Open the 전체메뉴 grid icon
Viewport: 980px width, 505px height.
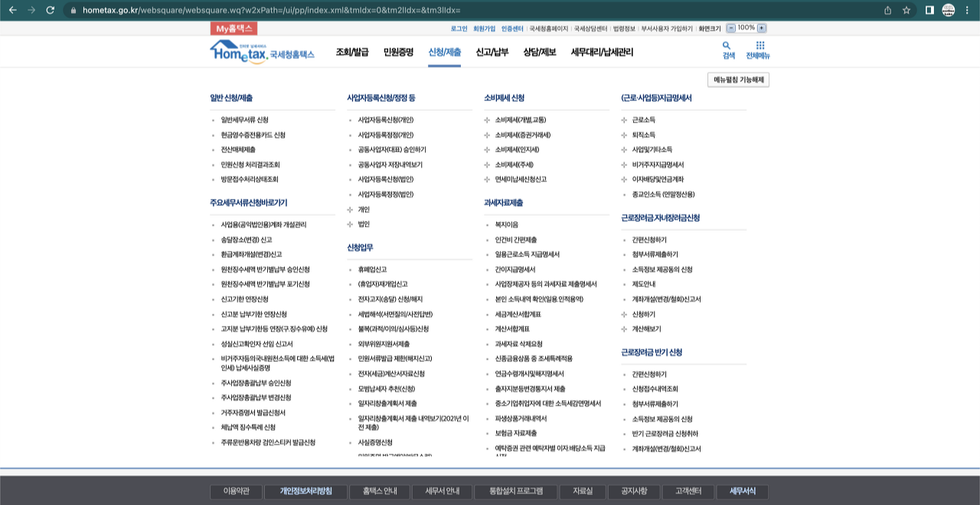[x=758, y=46]
